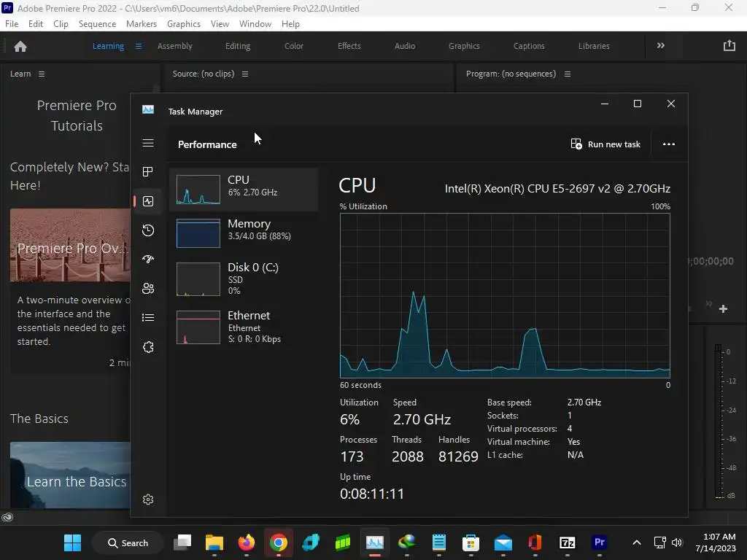Open Users page icon in Task Manager
747x560 pixels.
click(x=148, y=289)
